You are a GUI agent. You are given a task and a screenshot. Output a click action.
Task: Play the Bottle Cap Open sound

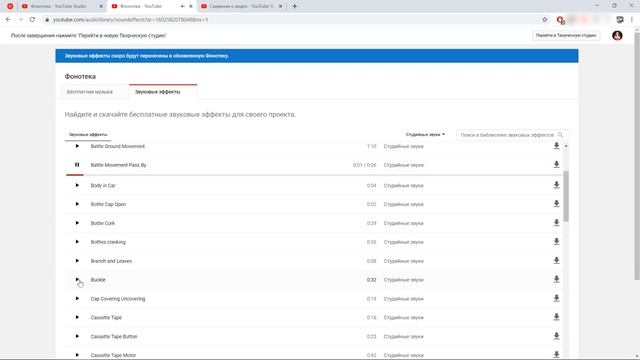coord(77,204)
